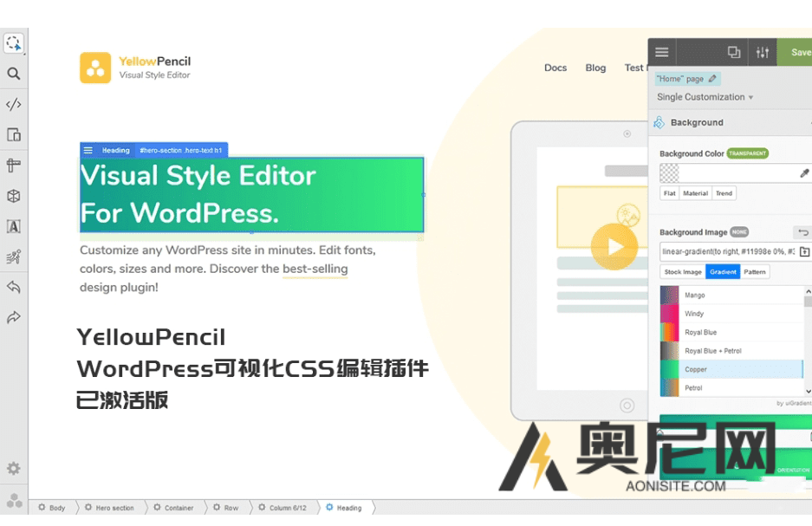Viewport: 812px width, 526px height.
Task: Select Container in the breadcrumb
Action: 174,508
